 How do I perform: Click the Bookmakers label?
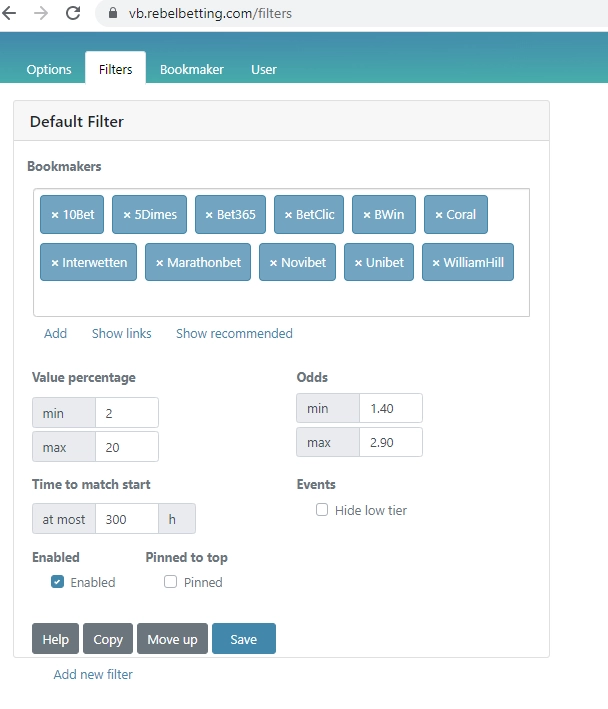64,166
